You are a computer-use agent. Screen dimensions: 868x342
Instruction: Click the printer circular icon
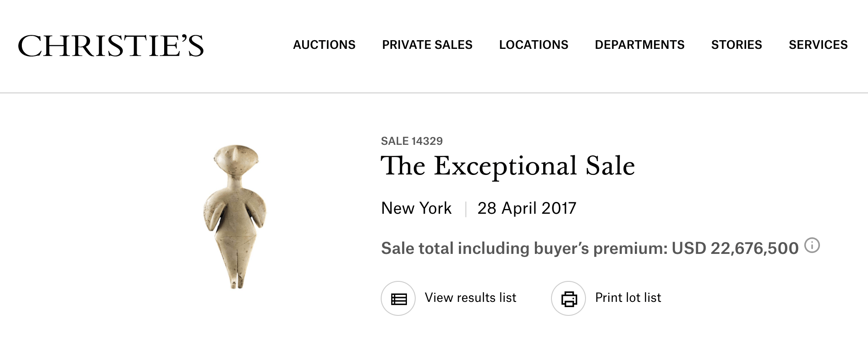(568, 298)
